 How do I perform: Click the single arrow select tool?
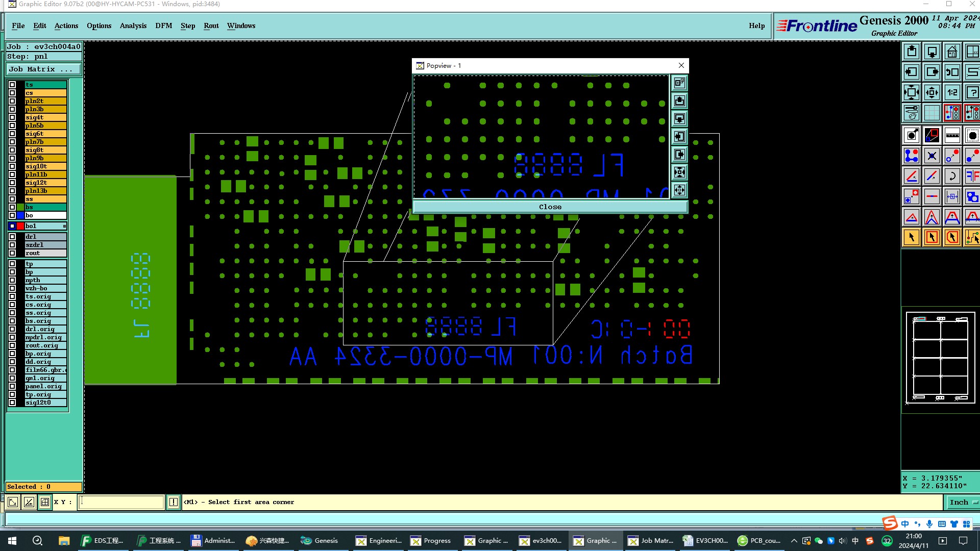(912, 237)
